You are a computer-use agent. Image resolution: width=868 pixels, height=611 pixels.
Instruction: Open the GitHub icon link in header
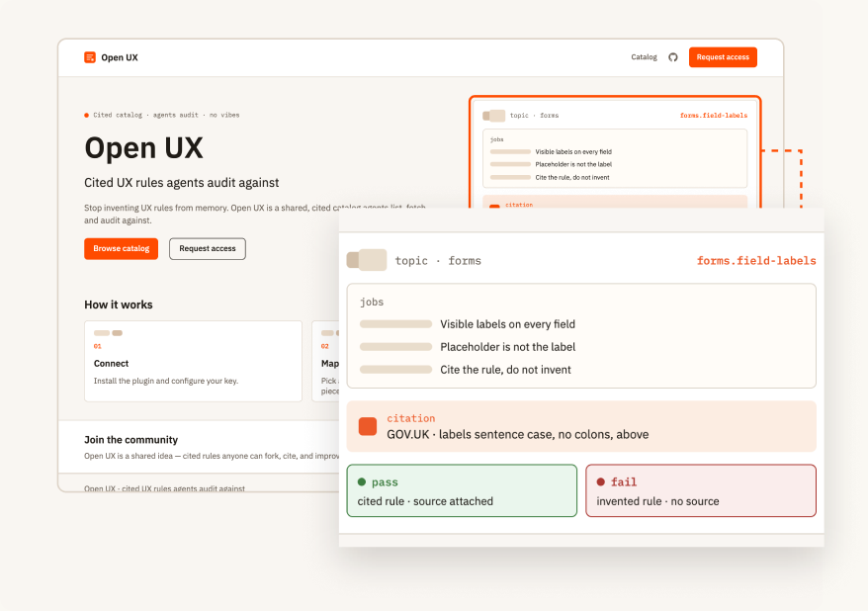point(672,57)
